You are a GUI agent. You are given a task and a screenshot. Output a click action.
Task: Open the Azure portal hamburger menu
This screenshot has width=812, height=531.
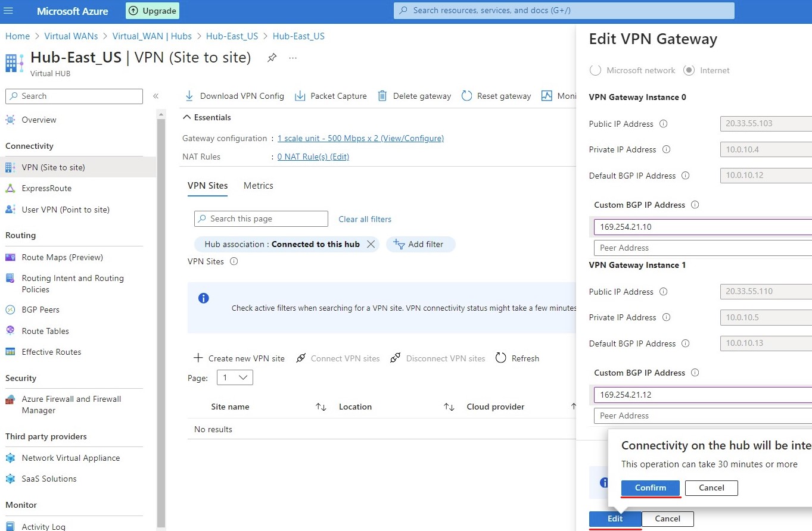(x=8, y=11)
